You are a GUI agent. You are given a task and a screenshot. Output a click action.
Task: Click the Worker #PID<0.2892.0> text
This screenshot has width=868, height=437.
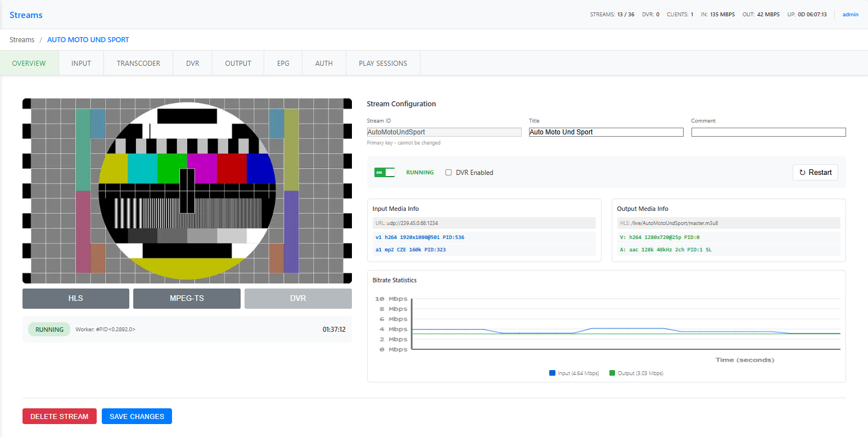pos(106,330)
